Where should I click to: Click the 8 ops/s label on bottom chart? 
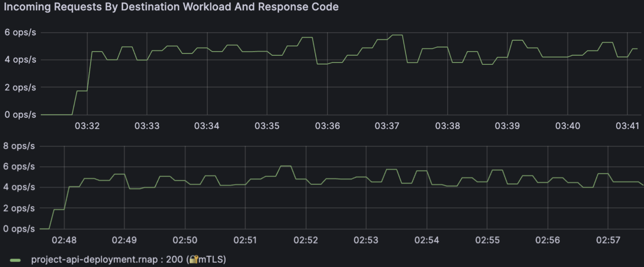click(19, 146)
